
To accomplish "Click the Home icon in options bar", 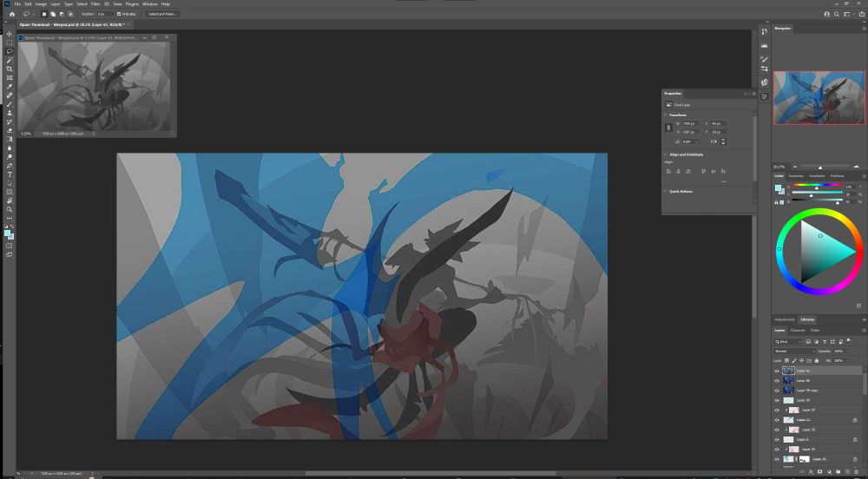I will click(x=12, y=14).
